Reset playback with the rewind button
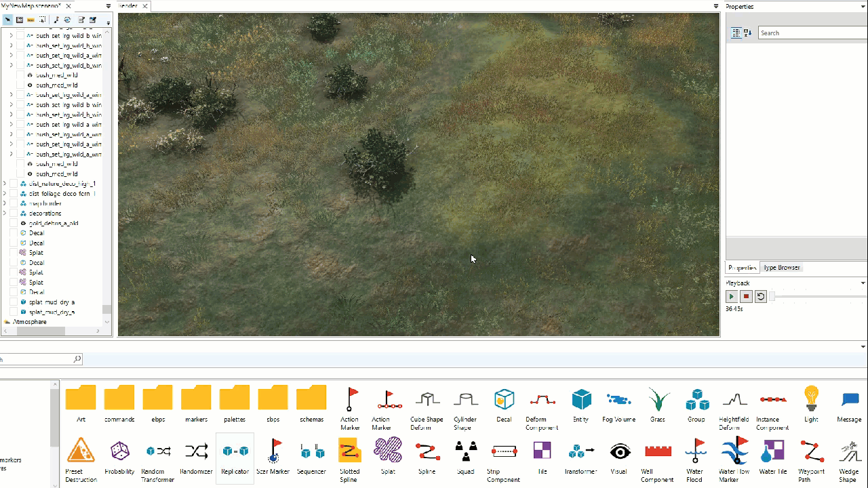Image resolution: width=868 pixels, height=488 pixels. [761, 296]
